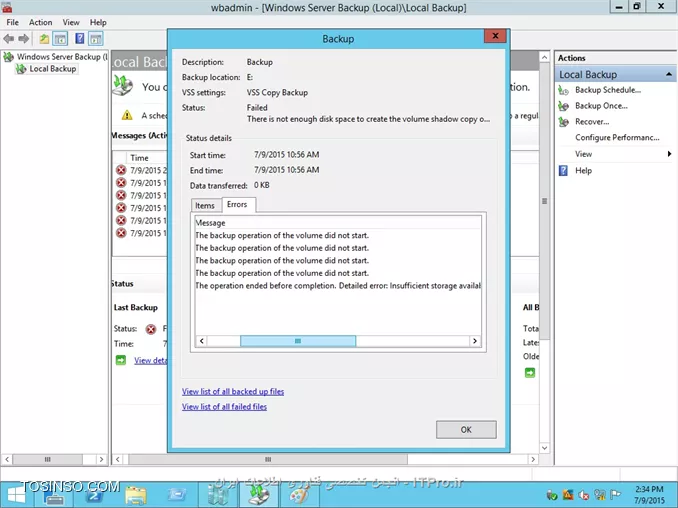Click left arrow of console tree scrollbar
The width and height of the screenshot is (678, 508).
pyautogui.click(x=6, y=459)
